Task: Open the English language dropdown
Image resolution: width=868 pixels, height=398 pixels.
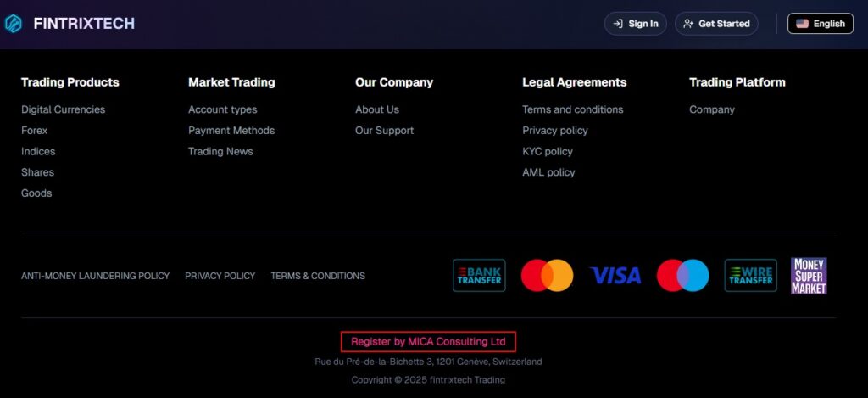Action: tap(821, 24)
